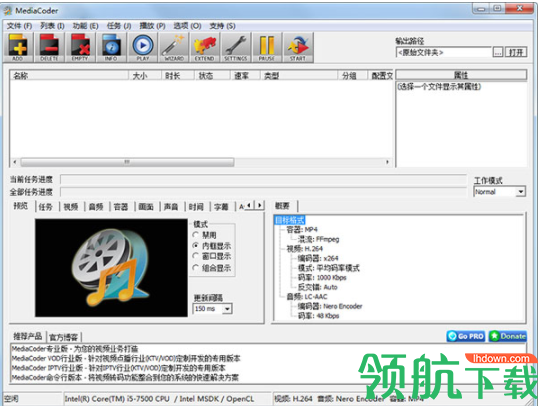Open the SETTINGS wrench icon
The image size is (538, 406).
click(236, 47)
